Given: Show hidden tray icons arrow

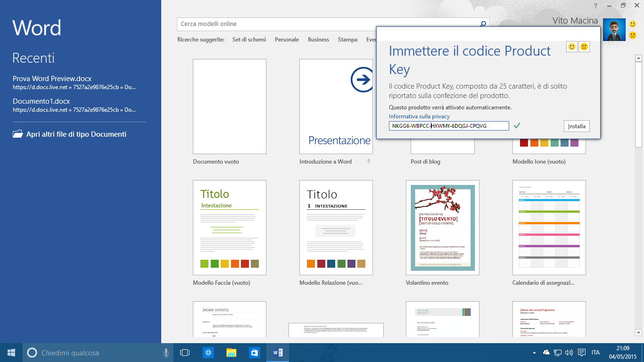Looking at the screenshot, I should (x=534, y=353).
